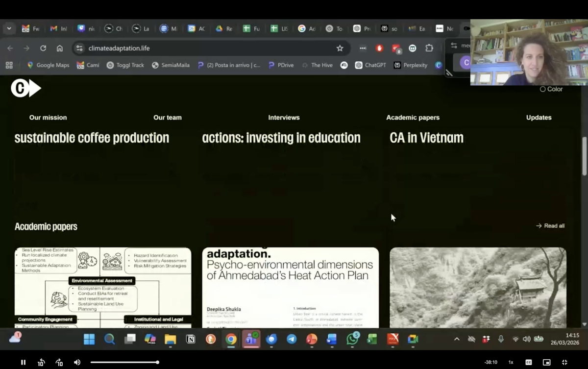Exit fullscreen in the video player

[564, 362]
